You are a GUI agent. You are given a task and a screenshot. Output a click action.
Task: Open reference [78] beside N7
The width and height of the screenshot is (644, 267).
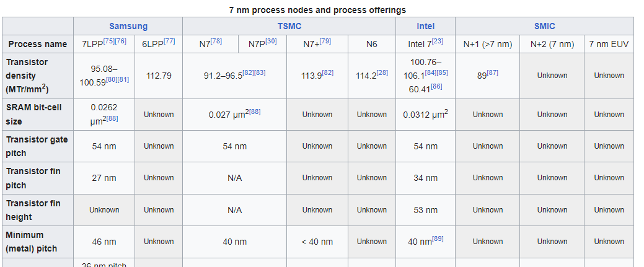216,41
